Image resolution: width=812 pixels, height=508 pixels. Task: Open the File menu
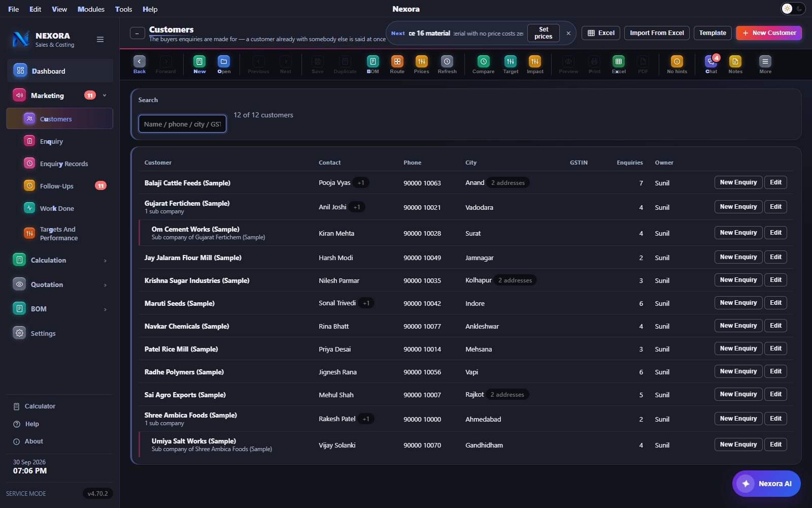coord(14,9)
